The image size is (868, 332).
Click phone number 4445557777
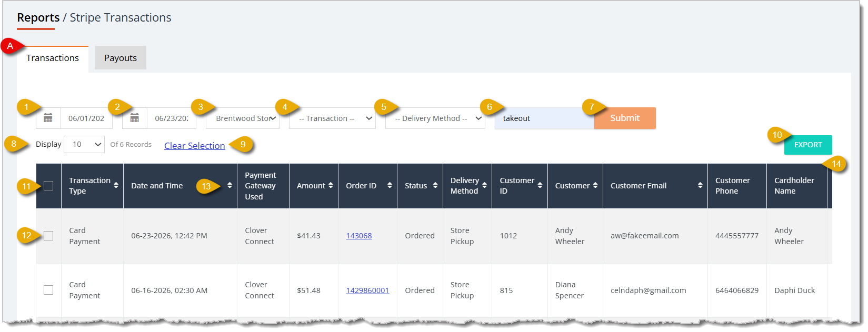737,236
